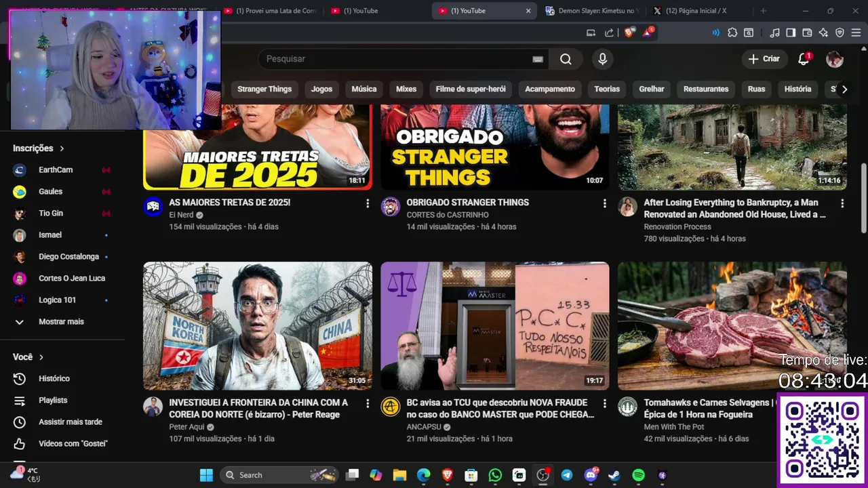Start voice search with the microphone icon
The width and height of the screenshot is (868, 488).
pos(602,59)
